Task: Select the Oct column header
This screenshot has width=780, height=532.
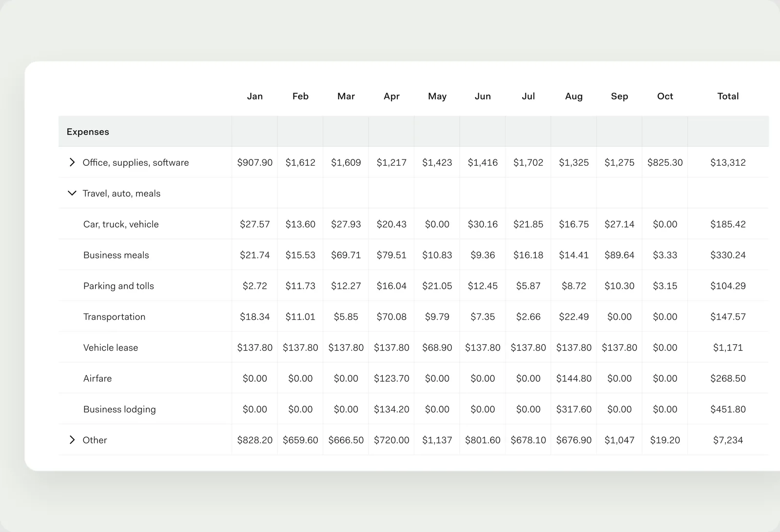Action: [665, 96]
